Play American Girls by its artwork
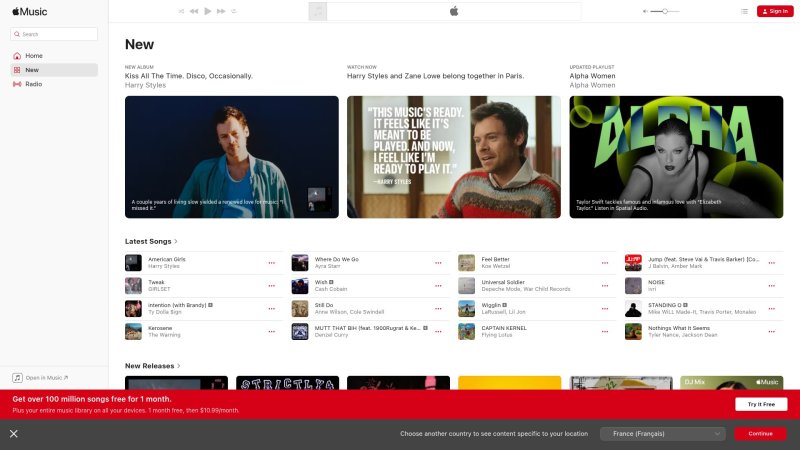 [x=133, y=263]
